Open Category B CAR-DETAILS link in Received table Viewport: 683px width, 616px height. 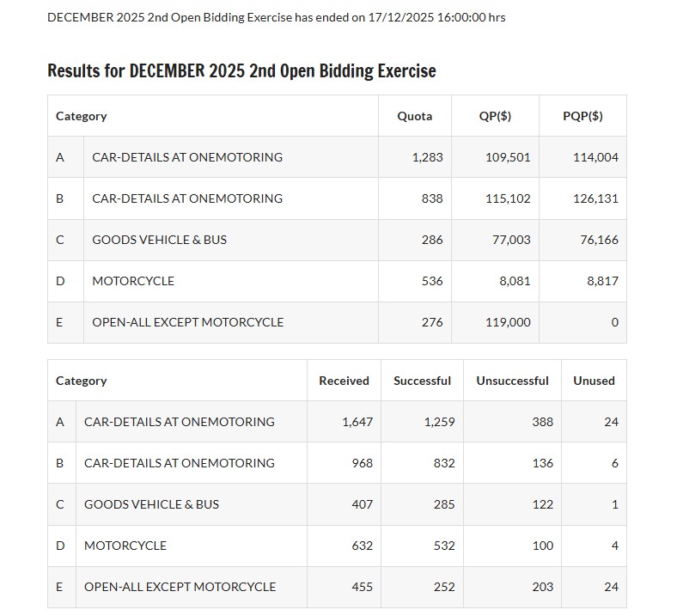[180, 463]
